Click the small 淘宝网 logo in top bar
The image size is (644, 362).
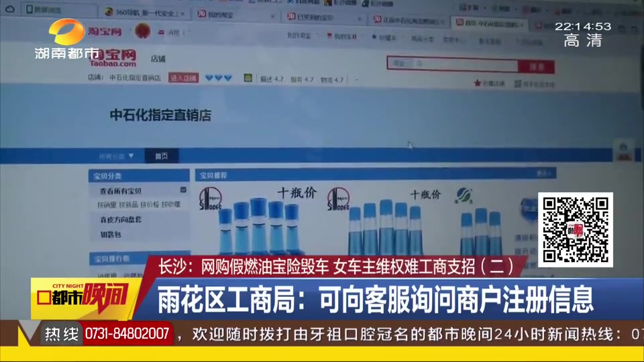coord(105,32)
